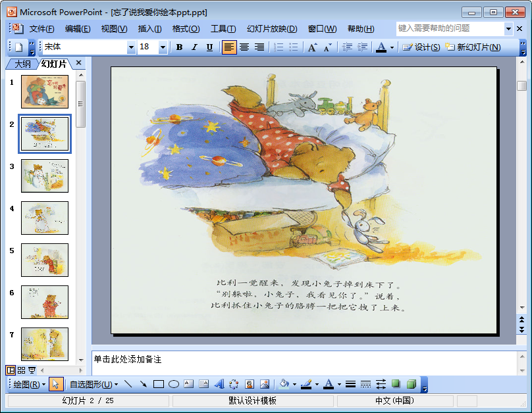The height and width of the screenshot is (413, 532).
Task: Insert picture from file
Action: 265,384
